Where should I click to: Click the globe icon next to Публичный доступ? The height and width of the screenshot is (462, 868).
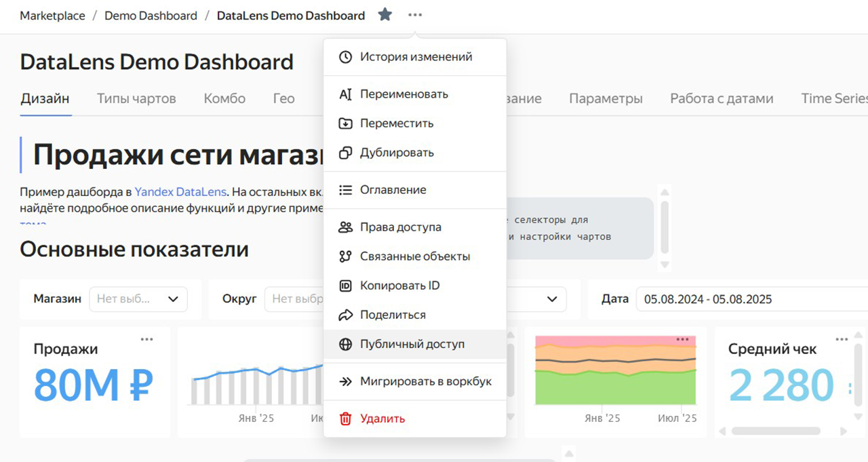pos(346,344)
